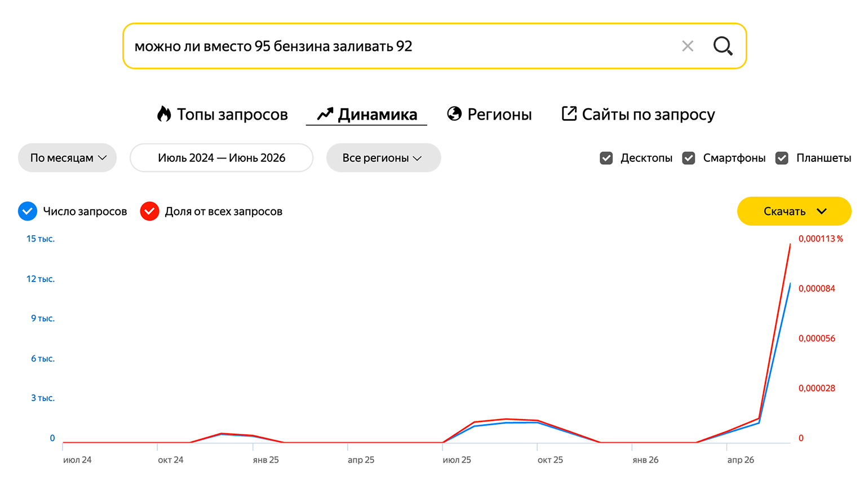This screenshot has height=497, width=868.
Task: Uncheck the Десктопы checkbox
Action: point(606,158)
